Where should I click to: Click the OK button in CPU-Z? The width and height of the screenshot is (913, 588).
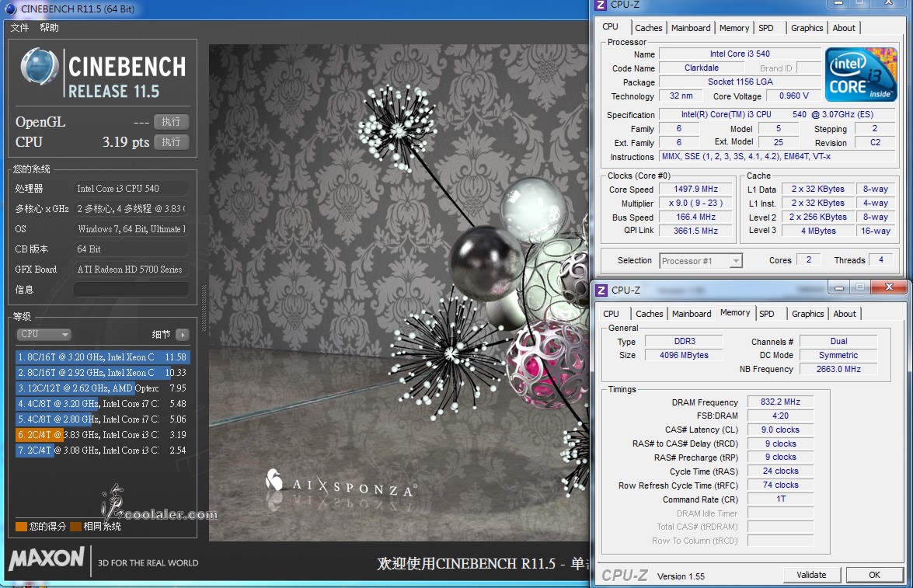click(875, 575)
